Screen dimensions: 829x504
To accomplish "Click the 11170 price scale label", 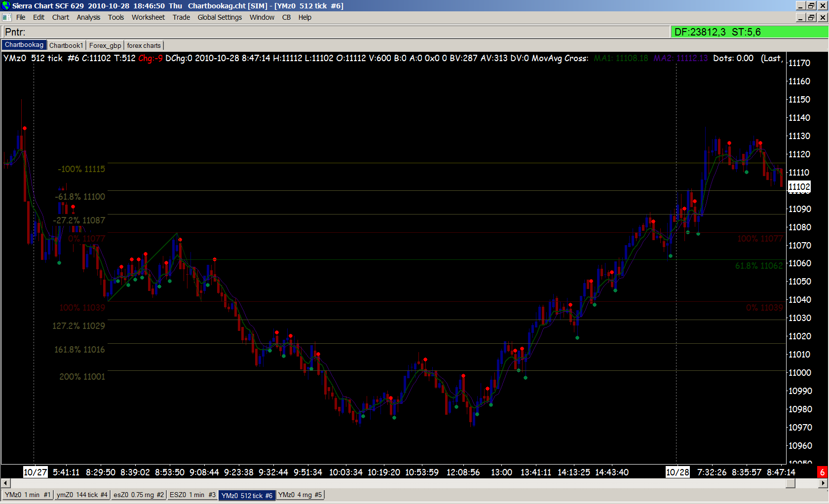I will pyautogui.click(x=799, y=63).
